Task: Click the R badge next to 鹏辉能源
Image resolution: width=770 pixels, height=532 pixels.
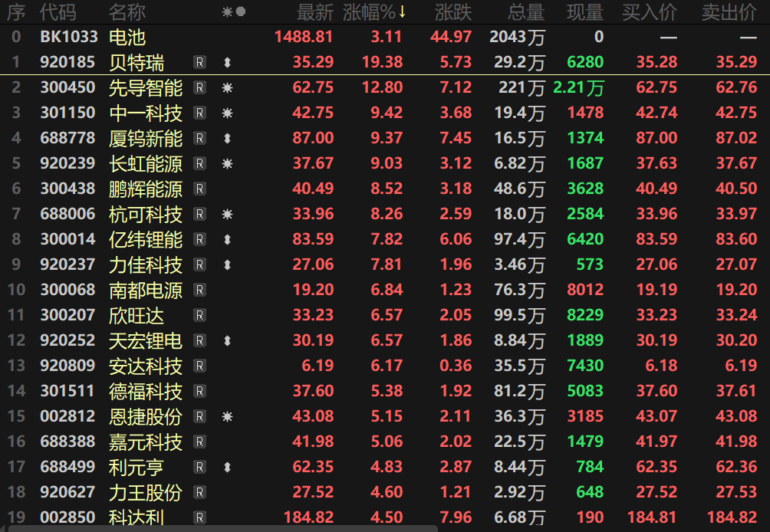Action: coord(200,189)
